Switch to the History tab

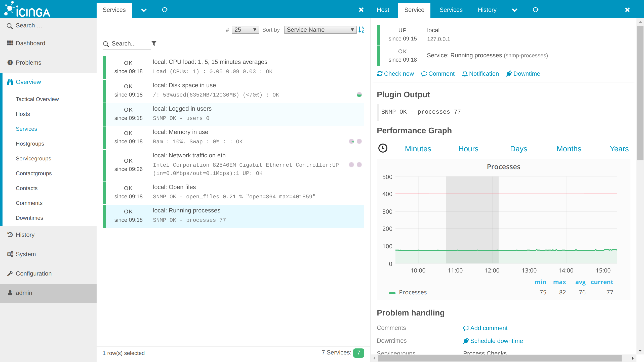click(487, 10)
